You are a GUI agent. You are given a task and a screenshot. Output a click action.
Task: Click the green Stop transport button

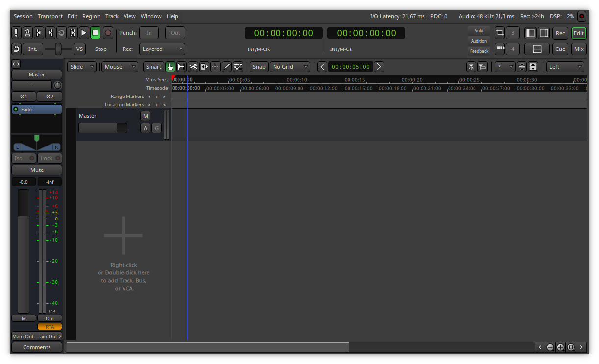click(x=95, y=33)
